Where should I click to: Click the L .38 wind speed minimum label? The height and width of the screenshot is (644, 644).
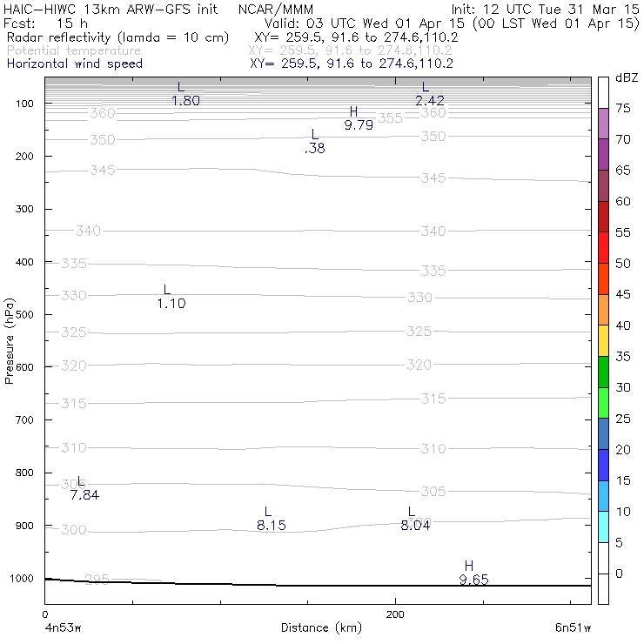tap(315, 141)
